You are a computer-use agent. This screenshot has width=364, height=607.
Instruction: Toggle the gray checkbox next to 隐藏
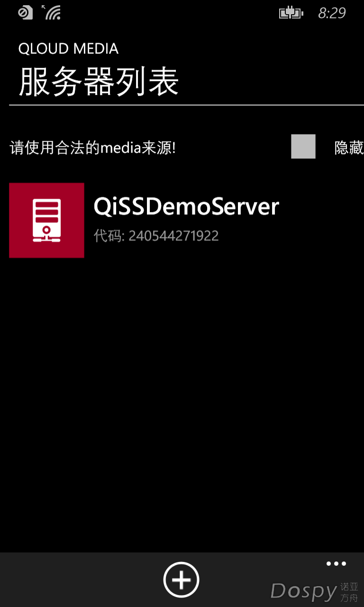tap(303, 147)
